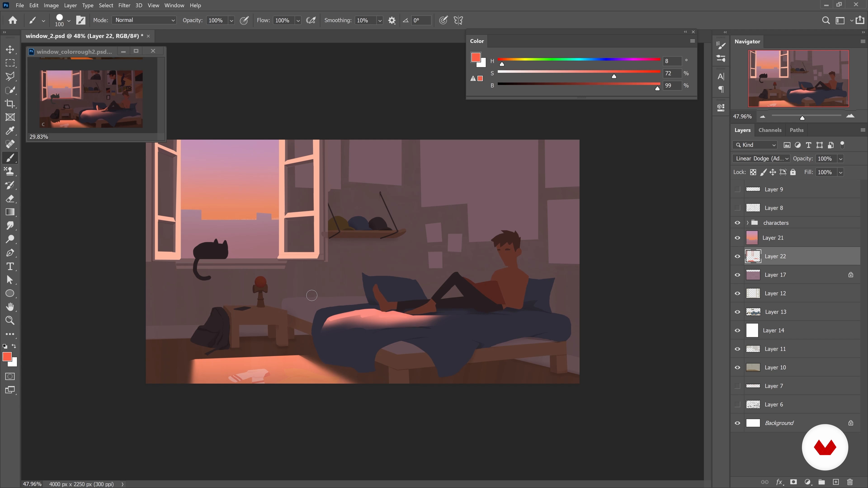868x488 pixels.
Task: Click the symmetry paint butterfly icon
Action: coord(458,20)
